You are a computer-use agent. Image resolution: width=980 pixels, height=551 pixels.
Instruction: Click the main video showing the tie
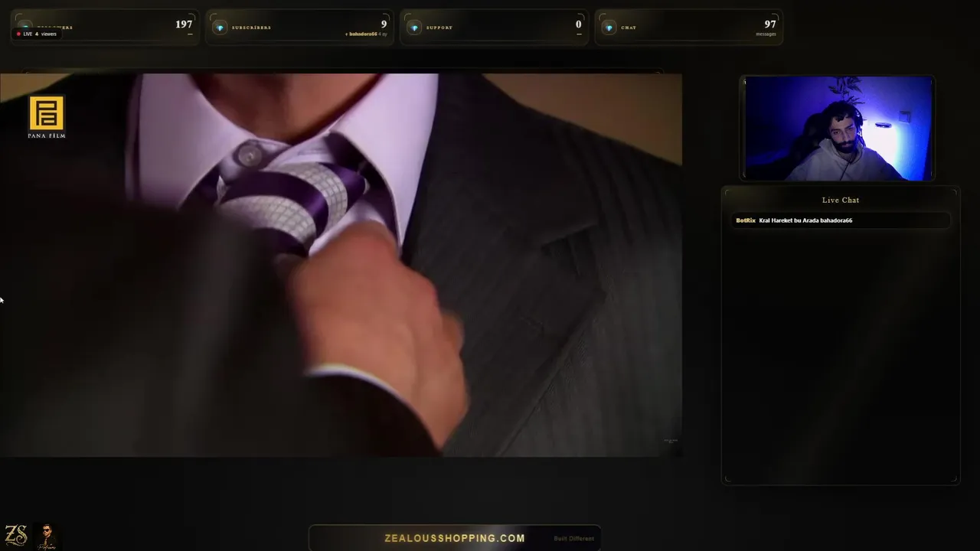(341, 265)
